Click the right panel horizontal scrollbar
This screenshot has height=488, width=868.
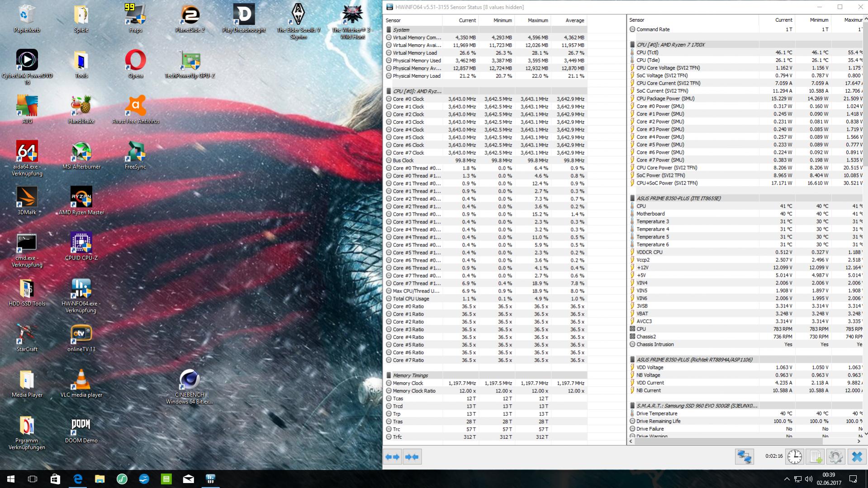728,441
